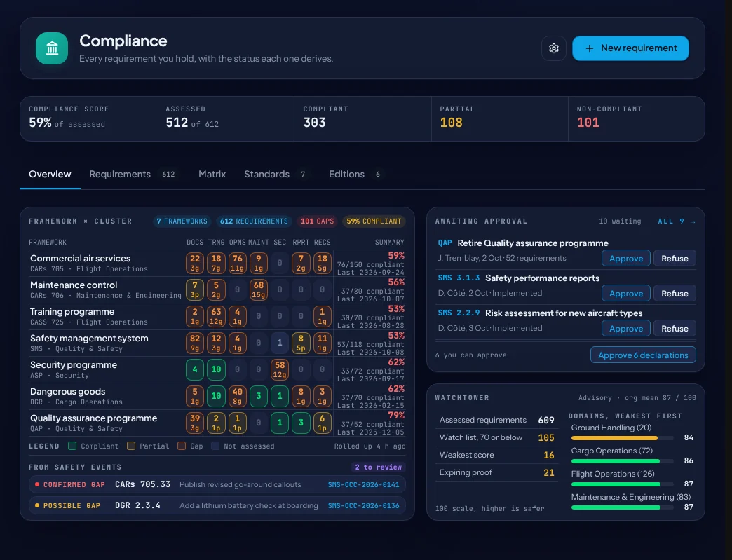
Task: Open Maintenance control framework row
Action: tap(217, 289)
